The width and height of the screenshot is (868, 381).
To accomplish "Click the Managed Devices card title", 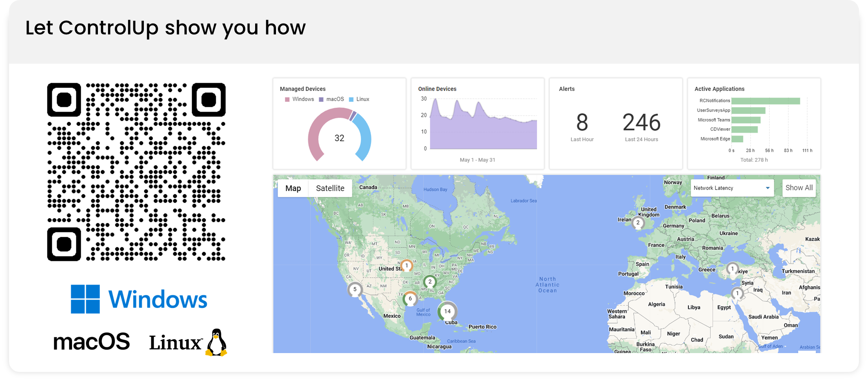I will [302, 89].
